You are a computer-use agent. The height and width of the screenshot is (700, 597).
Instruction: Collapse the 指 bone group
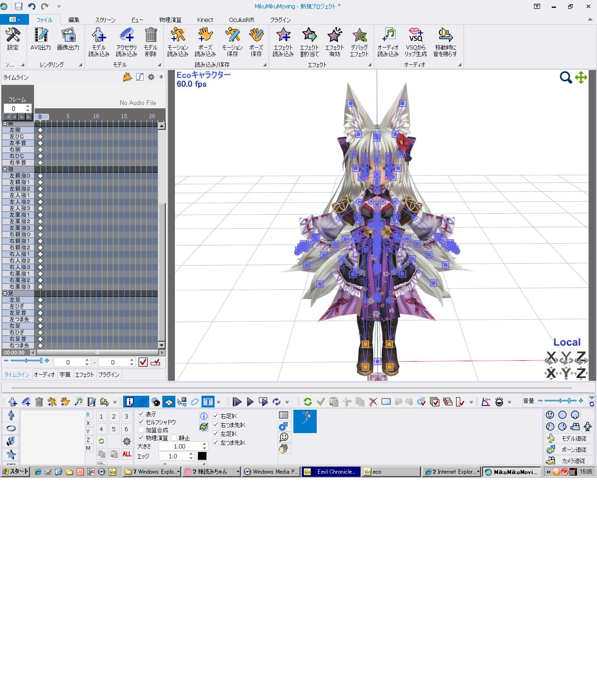(5, 169)
